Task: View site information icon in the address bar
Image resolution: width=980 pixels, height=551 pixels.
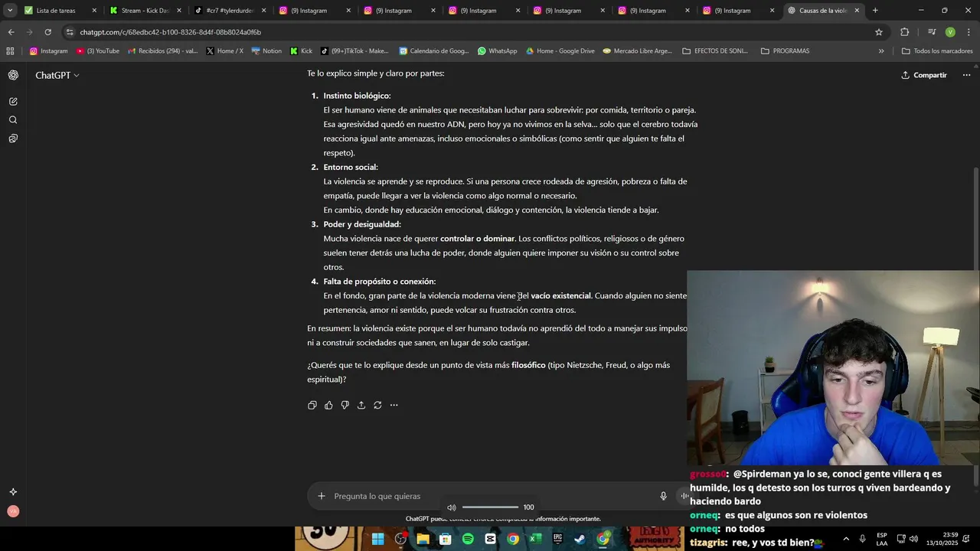Action: point(70,32)
